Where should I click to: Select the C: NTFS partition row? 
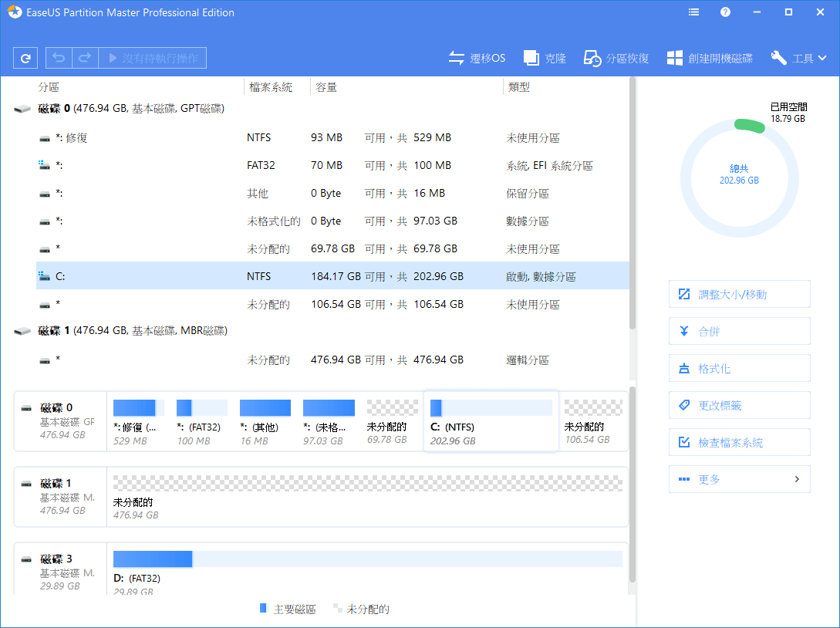click(x=332, y=276)
